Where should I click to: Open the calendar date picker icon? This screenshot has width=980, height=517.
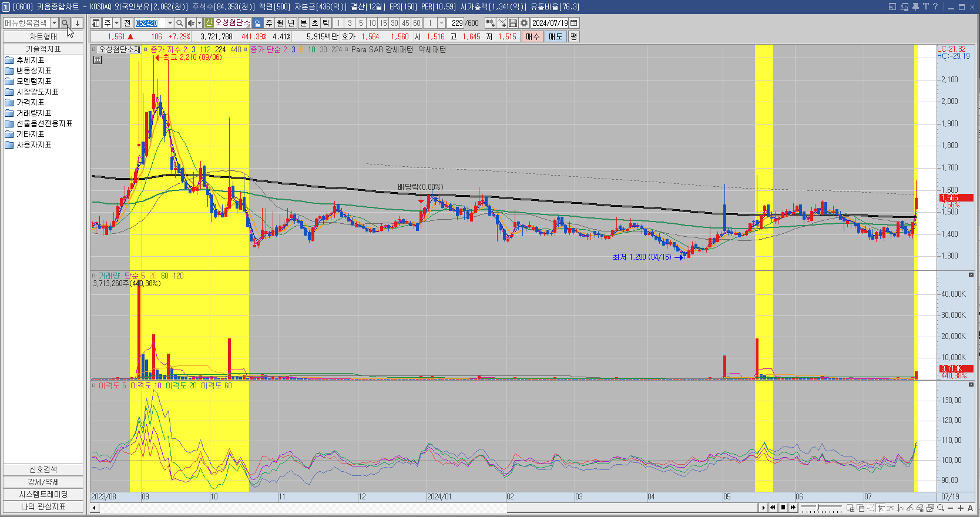pyautogui.click(x=574, y=23)
